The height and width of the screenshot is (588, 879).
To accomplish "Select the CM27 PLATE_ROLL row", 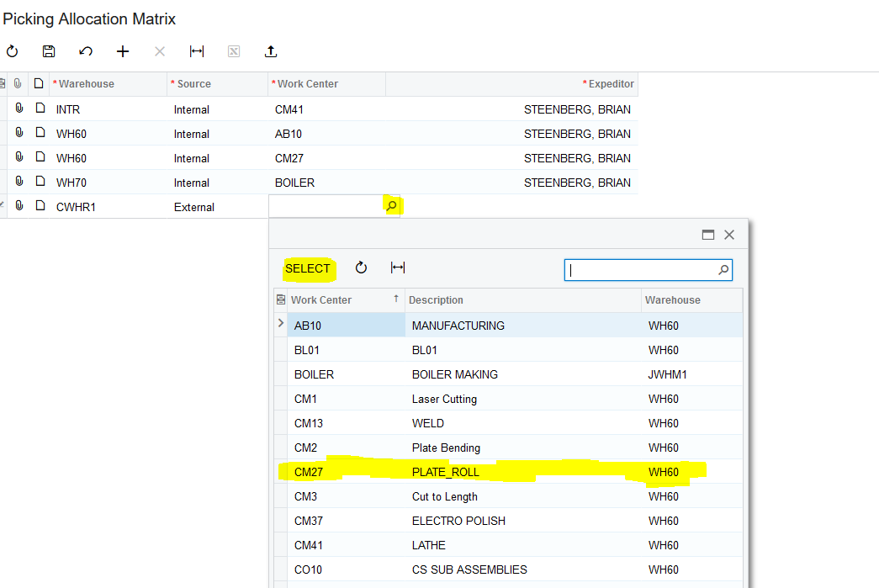I will click(x=444, y=472).
